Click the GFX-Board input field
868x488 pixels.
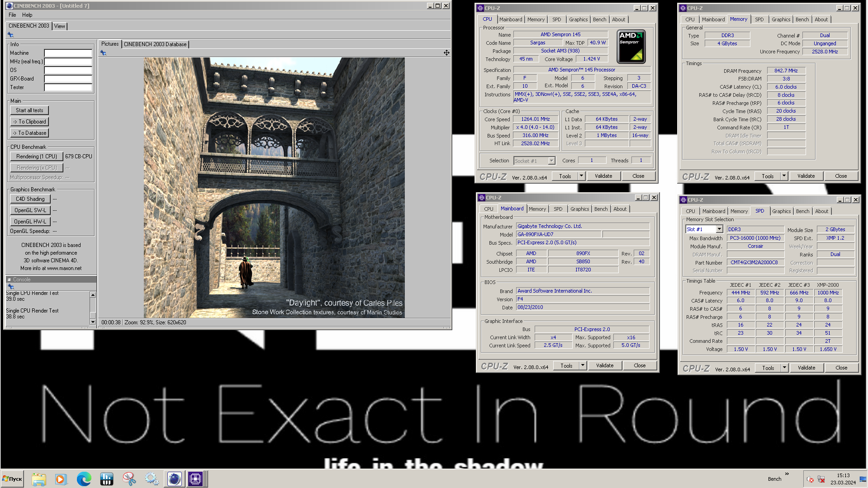(68, 79)
